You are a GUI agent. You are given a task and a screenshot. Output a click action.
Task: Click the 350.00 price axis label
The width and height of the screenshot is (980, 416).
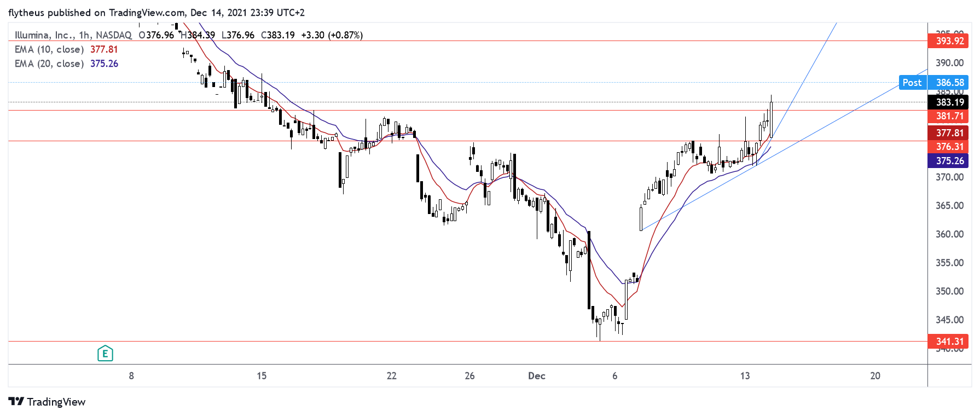[950, 291]
